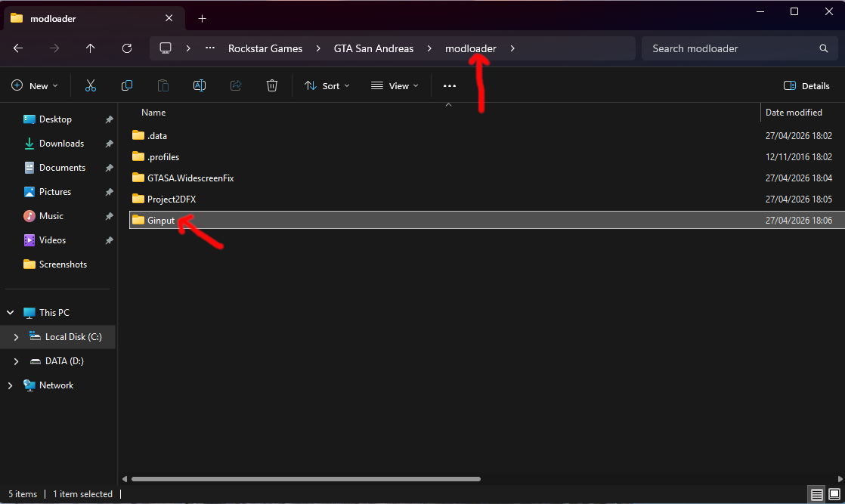Expand Local Disk (C:) node
Screen dimensions: 845x504
coord(16,337)
